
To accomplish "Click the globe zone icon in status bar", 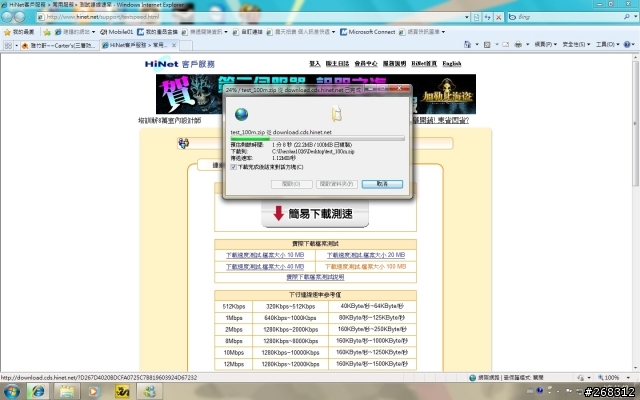I will pyautogui.click(x=473, y=378).
